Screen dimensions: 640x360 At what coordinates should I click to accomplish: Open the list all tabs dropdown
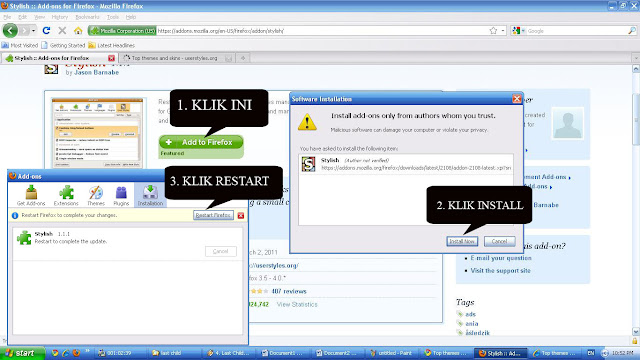(x=636, y=58)
